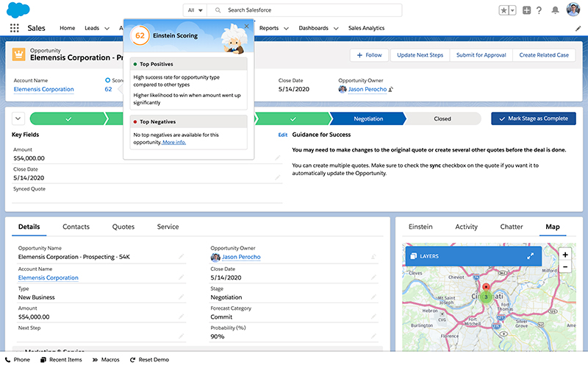The width and height of the screenshot is (588, 368).
Task: Expand the map to full screen
Action: point(530,256)
